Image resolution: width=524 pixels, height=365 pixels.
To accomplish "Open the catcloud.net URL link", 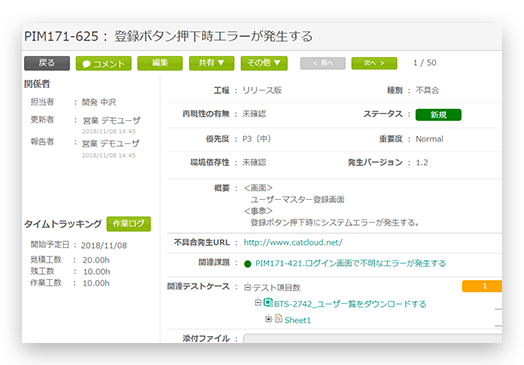I will pos(293,242).
